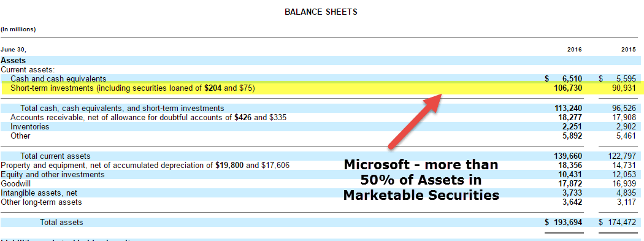Click inventories value 2,902

pyautogui.click(x=626, y=127)
